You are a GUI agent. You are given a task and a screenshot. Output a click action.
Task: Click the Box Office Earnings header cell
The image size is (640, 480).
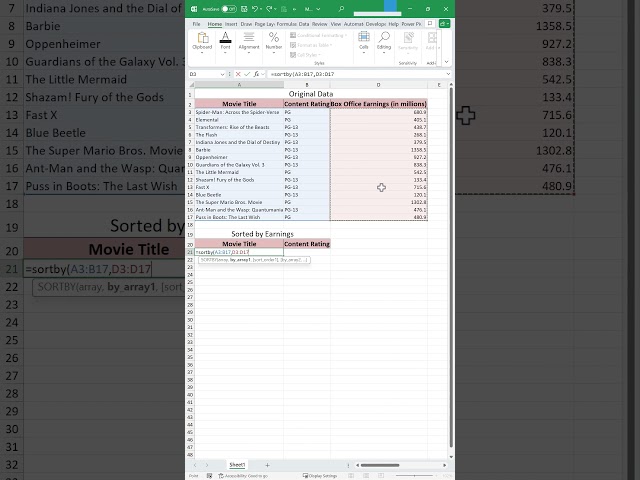378,104
